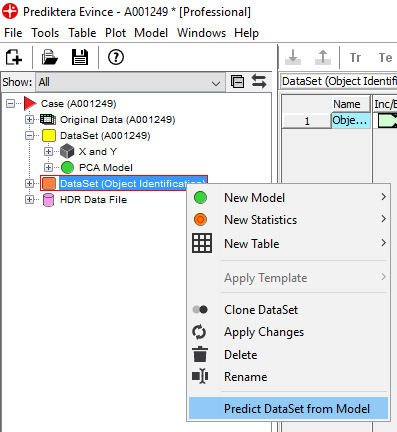Open the New Table submenu
This screenshot has width=397, height=432.
pos(289,244)
